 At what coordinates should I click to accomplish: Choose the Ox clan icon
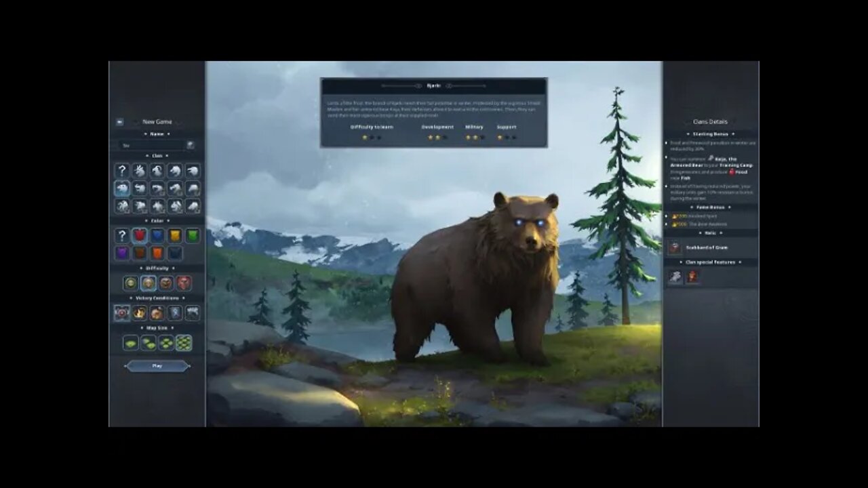pos(140,206)
